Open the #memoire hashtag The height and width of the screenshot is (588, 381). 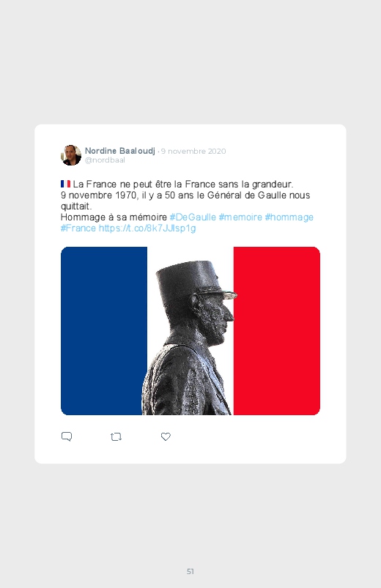240,217
